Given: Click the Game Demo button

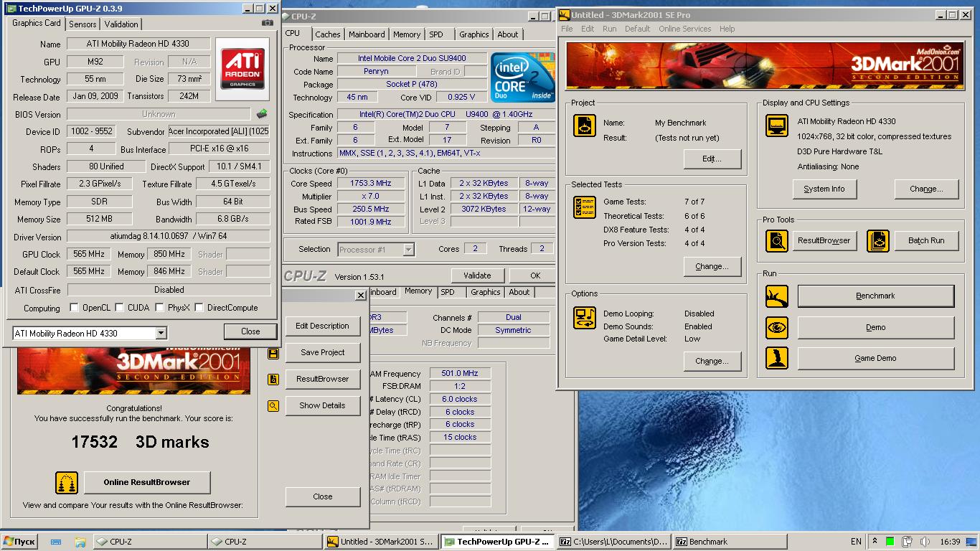Looking at the screenshot, I should pos(875,358).
